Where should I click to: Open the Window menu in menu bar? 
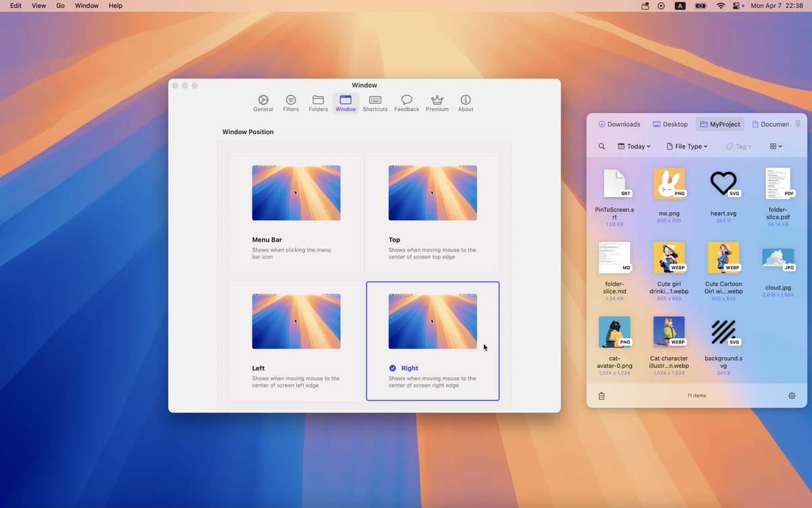[x=87, y=5]
